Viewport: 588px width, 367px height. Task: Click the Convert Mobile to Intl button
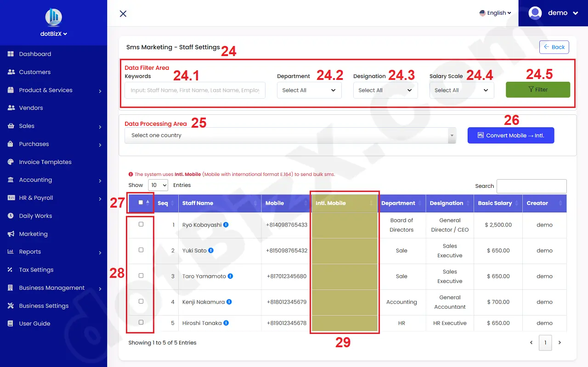click(511, 135)
